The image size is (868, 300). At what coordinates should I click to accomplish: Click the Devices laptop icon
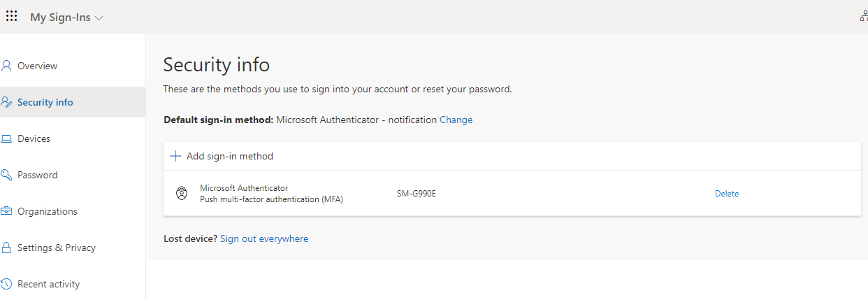(7, 138)
